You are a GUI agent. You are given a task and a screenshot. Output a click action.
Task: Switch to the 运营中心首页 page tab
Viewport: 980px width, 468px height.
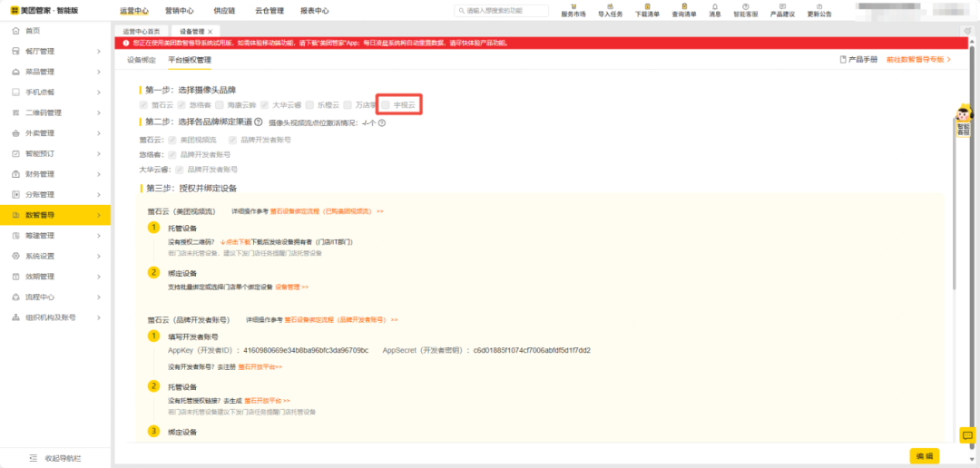[142, 31]
